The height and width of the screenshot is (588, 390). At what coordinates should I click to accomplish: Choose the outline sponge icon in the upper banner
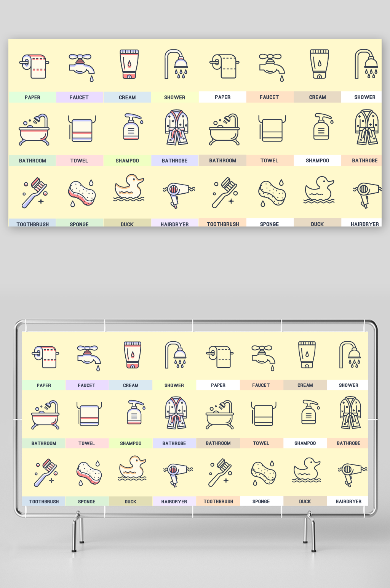[x=272, y=193]
